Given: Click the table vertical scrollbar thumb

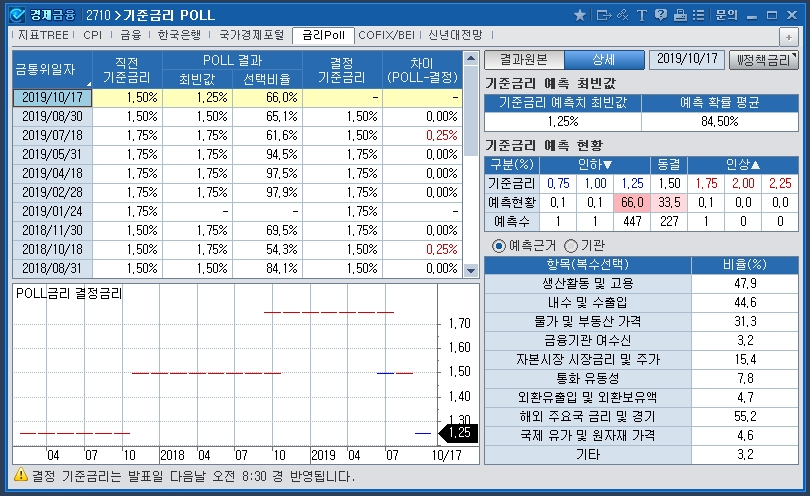Looking at the screenshot, I should (471, 110).
